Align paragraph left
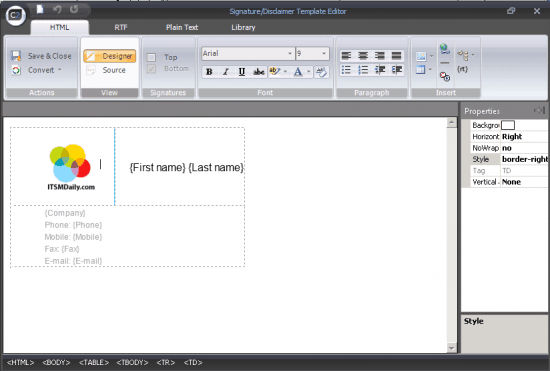This screenshot has height=371, width=550. click(x=346, y=56)
